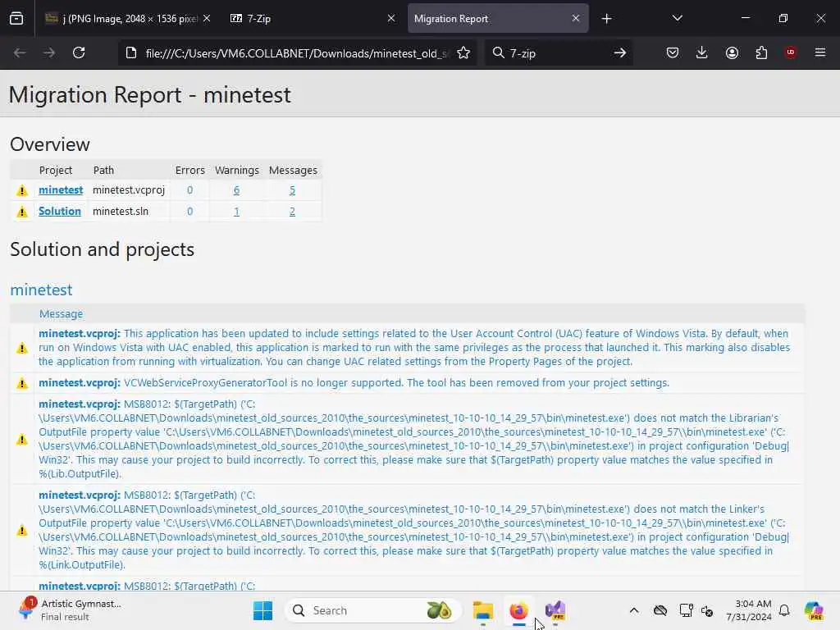This screenshot has height=630, width=840.
Task: Close the j PNG Image tab
Action: pos(207,19)
